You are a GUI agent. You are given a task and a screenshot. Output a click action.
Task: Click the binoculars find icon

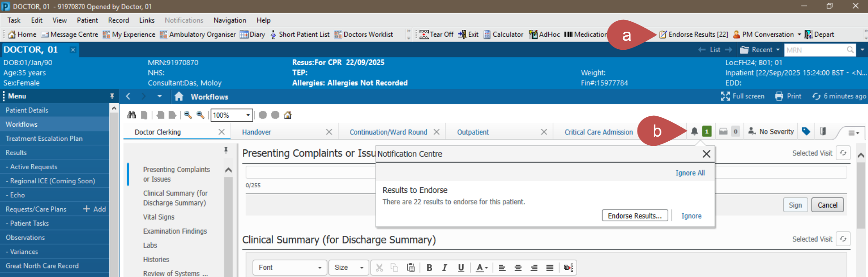click(x=132, y=115)
